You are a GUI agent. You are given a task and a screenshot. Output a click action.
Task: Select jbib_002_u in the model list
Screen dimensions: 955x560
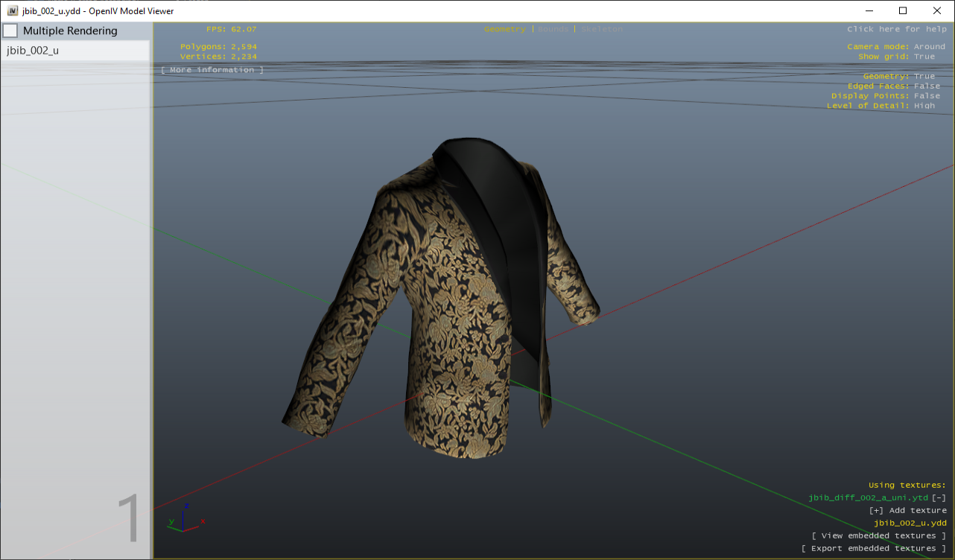tap(33, 50)
